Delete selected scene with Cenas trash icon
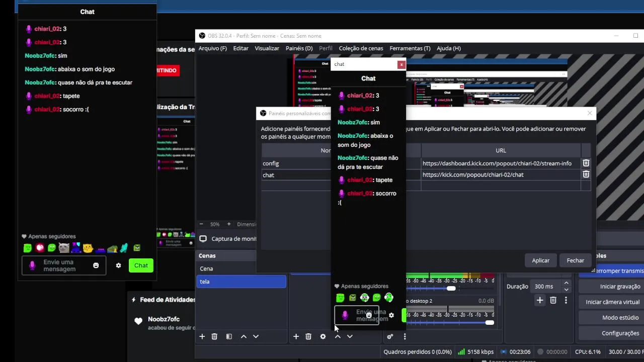Screen dimensions: 644x362 click(214, 336)
